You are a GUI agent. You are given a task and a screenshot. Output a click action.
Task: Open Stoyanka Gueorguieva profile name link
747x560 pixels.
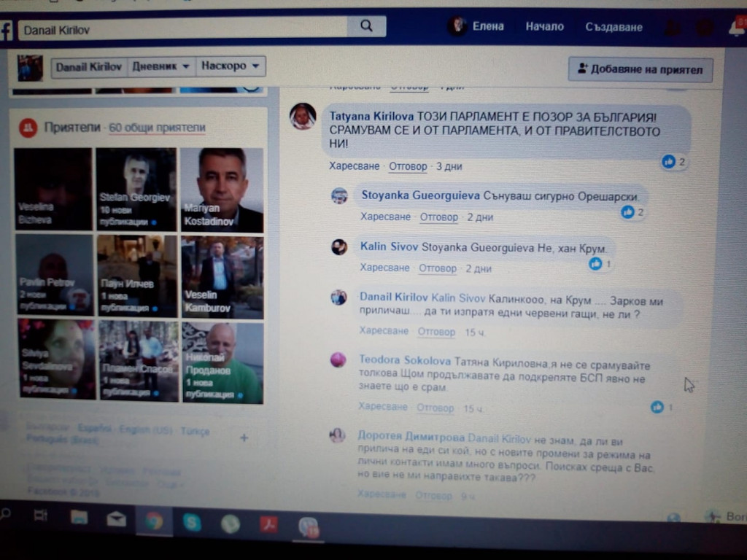pyautogui.click(x=421, y=195)
